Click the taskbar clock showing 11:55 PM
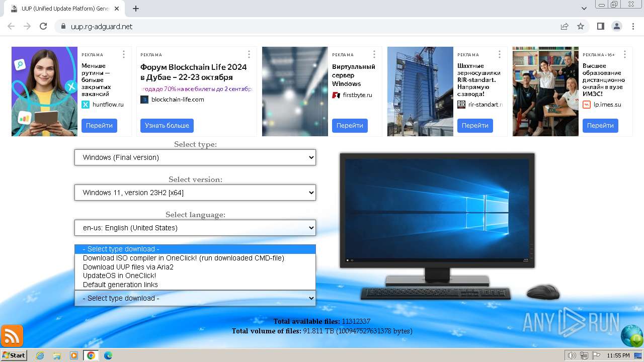The height and width of the screenshot is (362, 644). [x=618, y=355]
